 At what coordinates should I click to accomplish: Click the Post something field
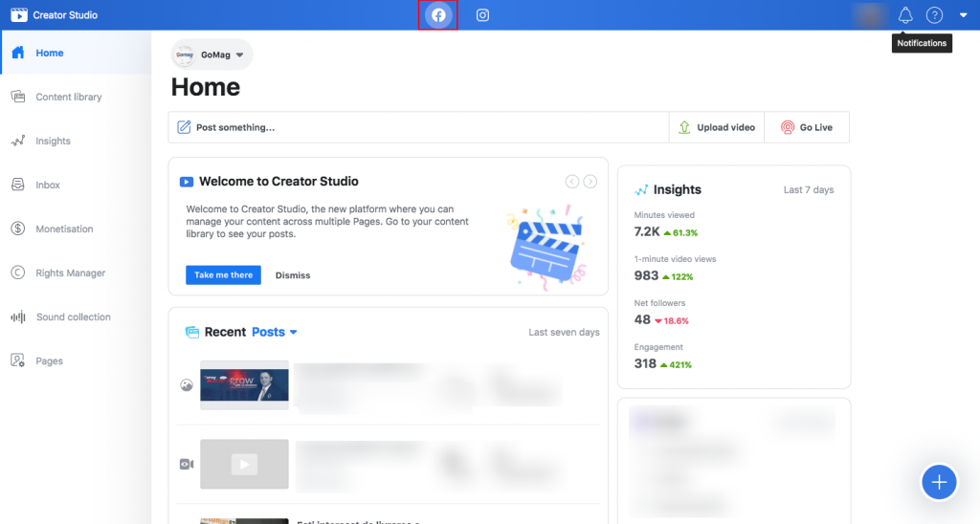(x=418, y=127)
